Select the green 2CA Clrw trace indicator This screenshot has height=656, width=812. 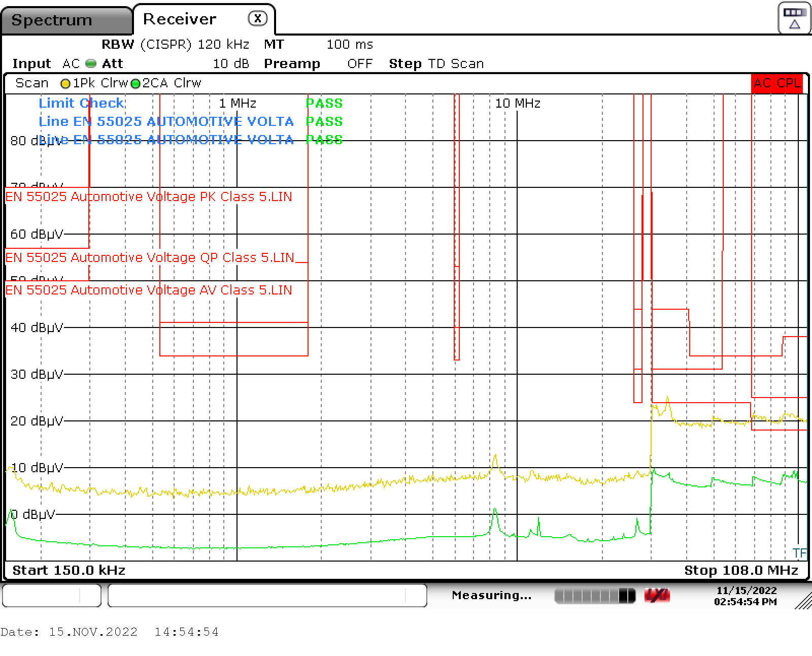(x=167, y=83)
